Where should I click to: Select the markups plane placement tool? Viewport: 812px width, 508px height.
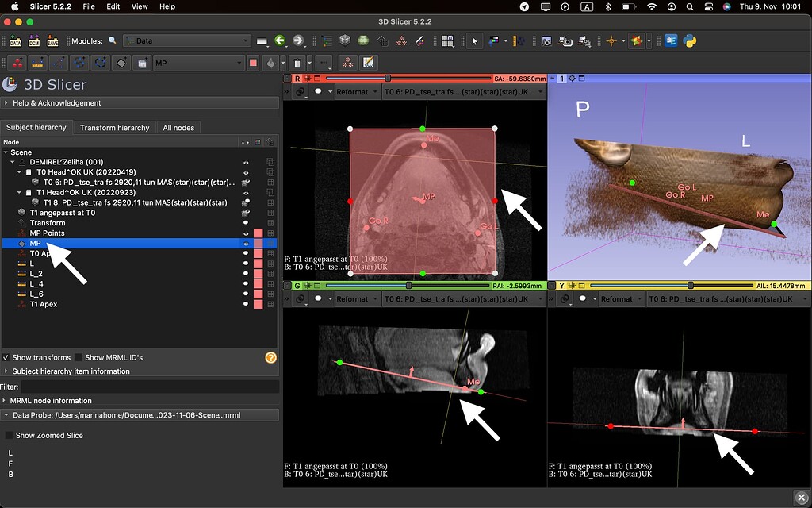coord(121,63)
